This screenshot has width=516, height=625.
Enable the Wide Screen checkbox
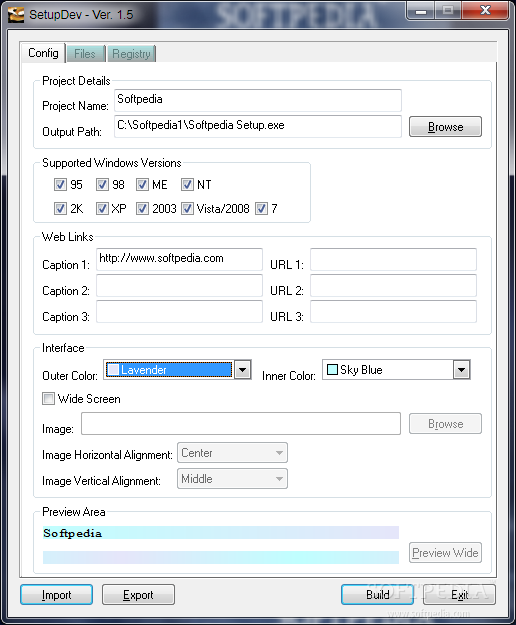tap(48, 399)
